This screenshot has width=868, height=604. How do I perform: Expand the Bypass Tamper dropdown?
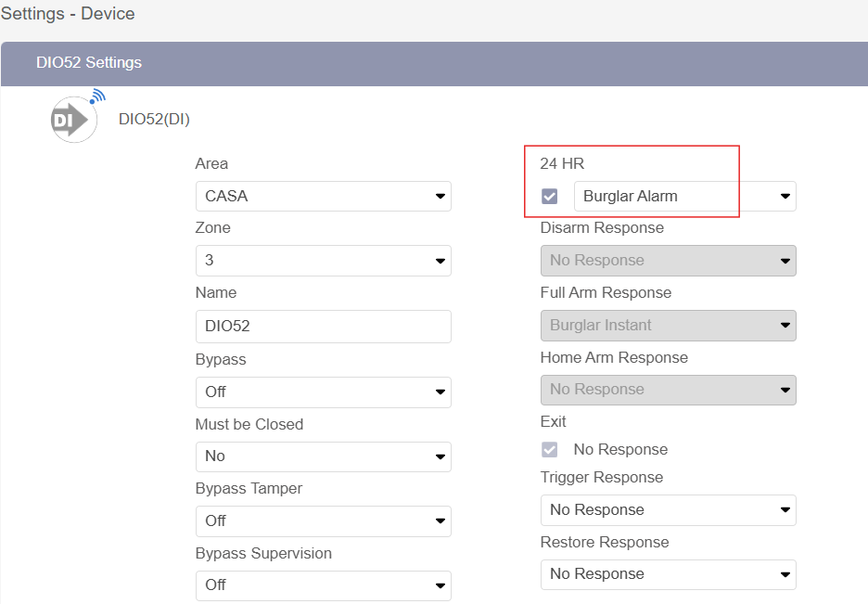click(323, 521)
